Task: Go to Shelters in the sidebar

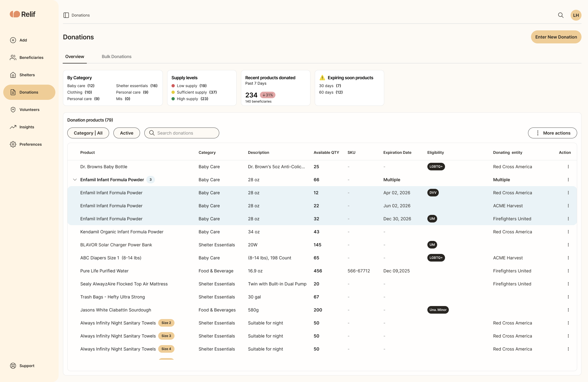Action: pos(29,75)
